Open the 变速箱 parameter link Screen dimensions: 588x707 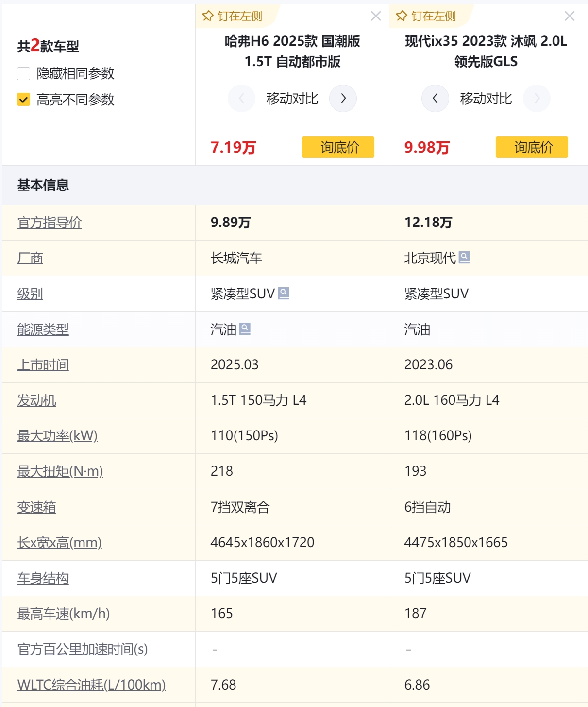(36, 507)
